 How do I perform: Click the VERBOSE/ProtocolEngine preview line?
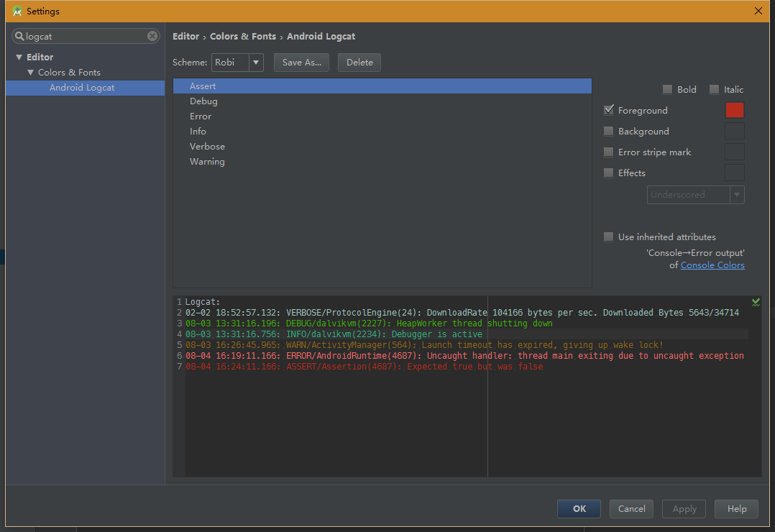(x=462, y=313)
